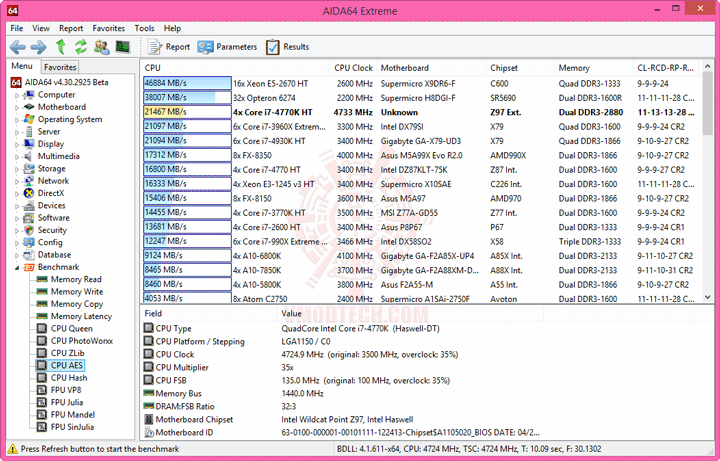This screenshot has height=461, width=720.
Task: Select the 21467 MB/s Core i7-4770K row
Action: (x=420, y=112)
